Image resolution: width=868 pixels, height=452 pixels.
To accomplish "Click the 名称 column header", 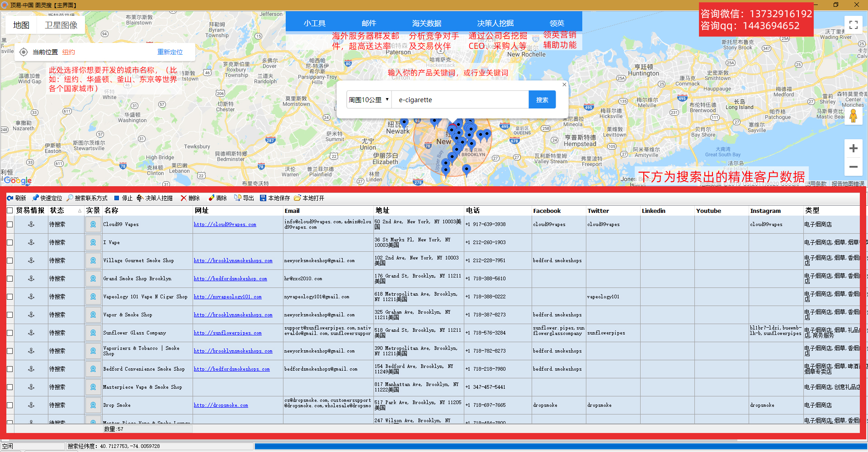I will click(147, 211).
